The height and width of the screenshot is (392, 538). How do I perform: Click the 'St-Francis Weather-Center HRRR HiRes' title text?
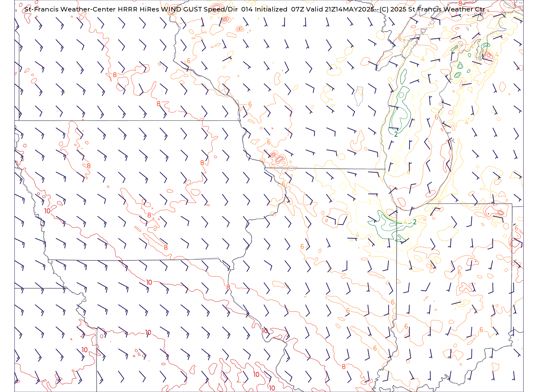tap(92, 9)
